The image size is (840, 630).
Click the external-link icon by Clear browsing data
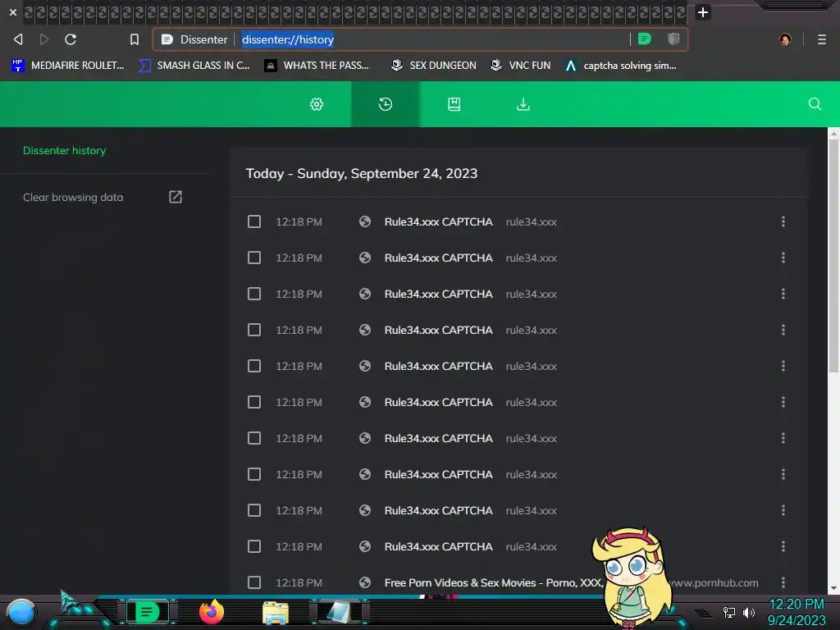pyautogui.click(x=176, y=197)
